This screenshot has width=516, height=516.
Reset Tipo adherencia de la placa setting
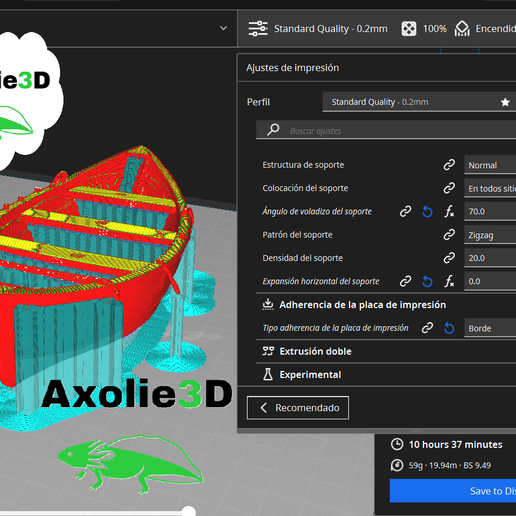point(449,328)
